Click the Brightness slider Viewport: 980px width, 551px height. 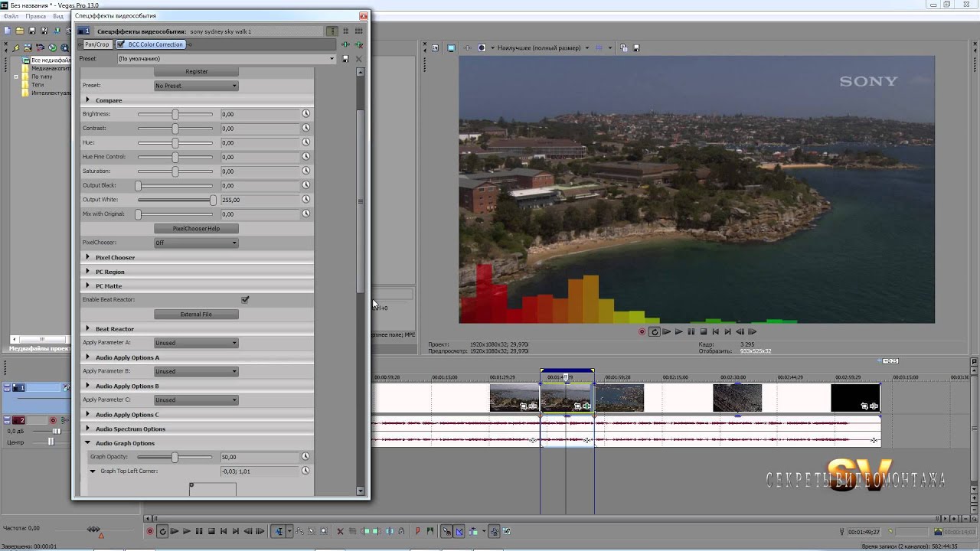click(175, 114)
